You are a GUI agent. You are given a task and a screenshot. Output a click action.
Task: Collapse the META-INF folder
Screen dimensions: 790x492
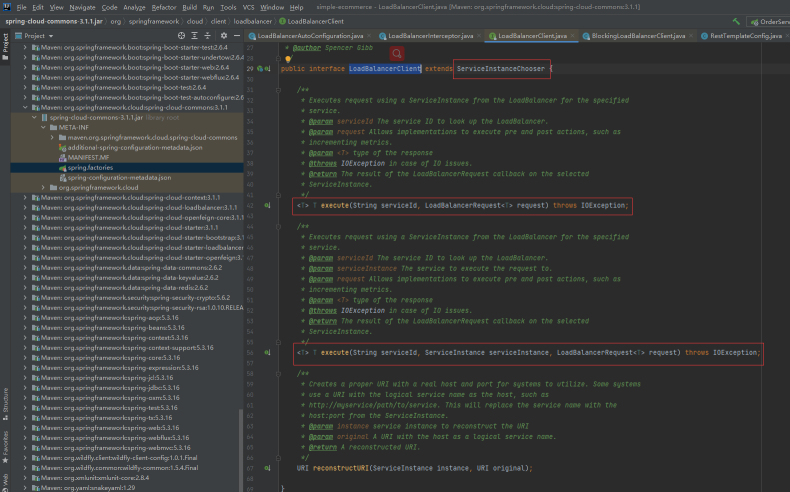point(43,127)
